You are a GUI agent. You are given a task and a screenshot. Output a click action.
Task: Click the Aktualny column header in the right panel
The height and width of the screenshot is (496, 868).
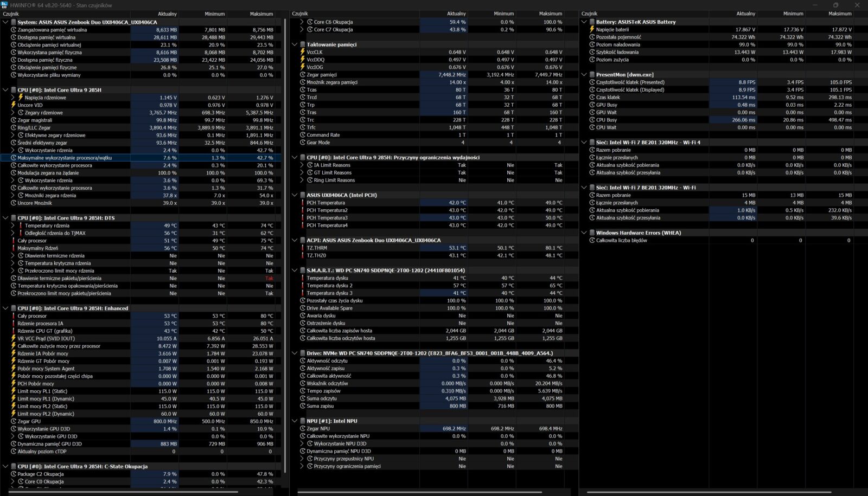[745, 14]
